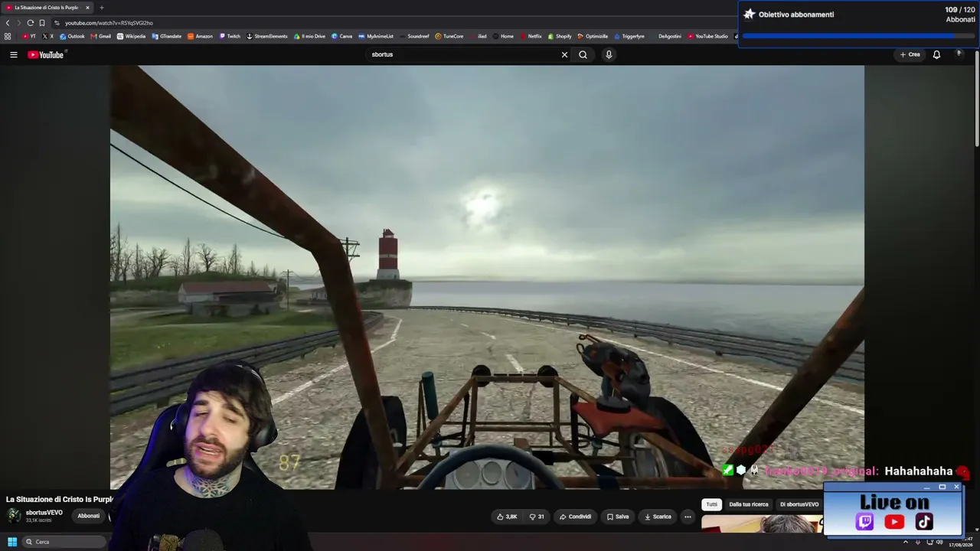
Task: Open the iliad bookmark
Action: click(479, 36)
